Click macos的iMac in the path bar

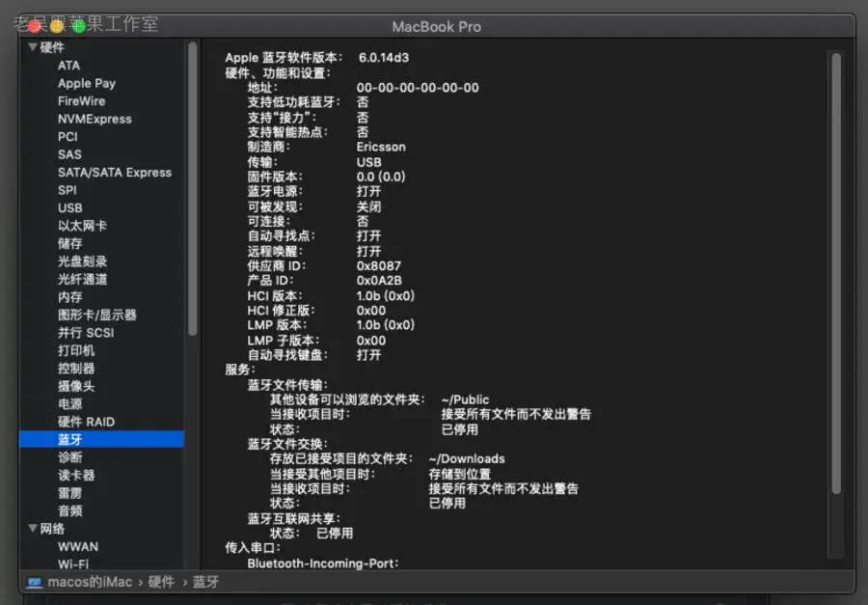90,582
